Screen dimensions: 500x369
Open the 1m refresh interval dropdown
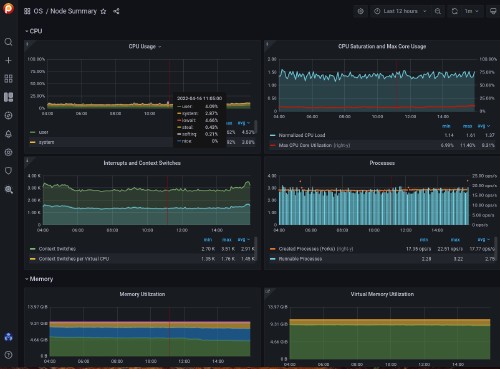(x=471, y=11)
